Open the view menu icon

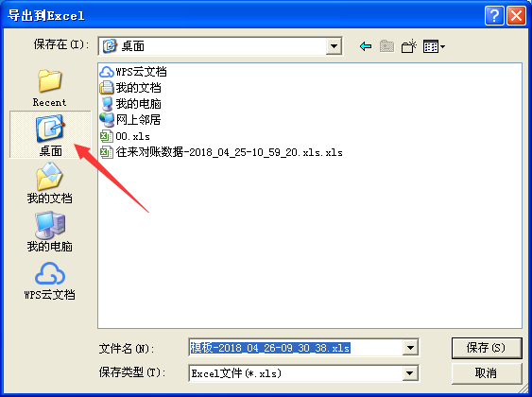point(434,46)
